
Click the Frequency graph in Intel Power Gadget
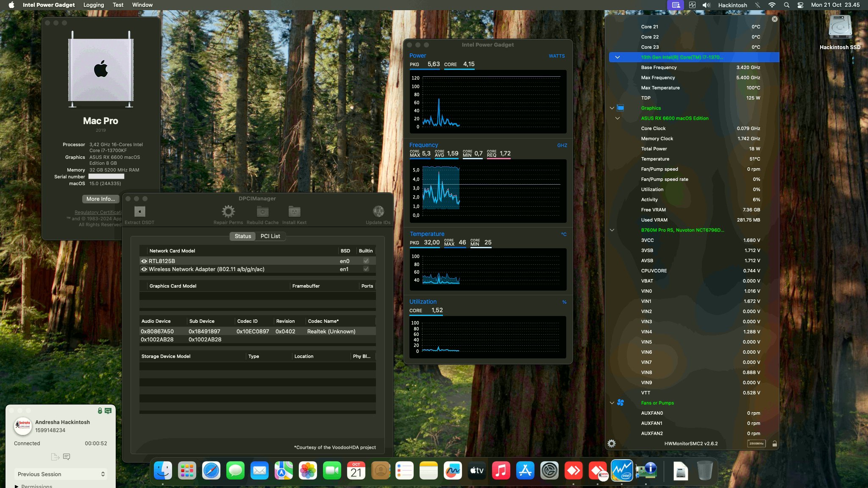point(488,191)
